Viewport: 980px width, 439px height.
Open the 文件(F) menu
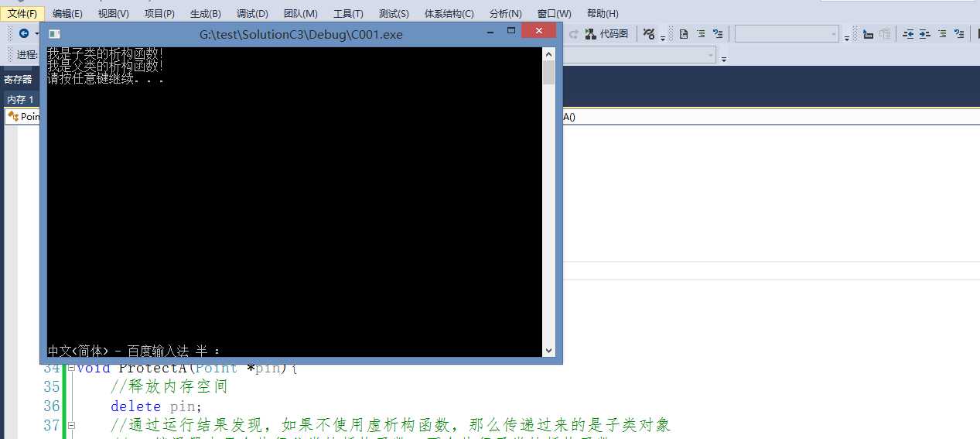coord(22,14)
